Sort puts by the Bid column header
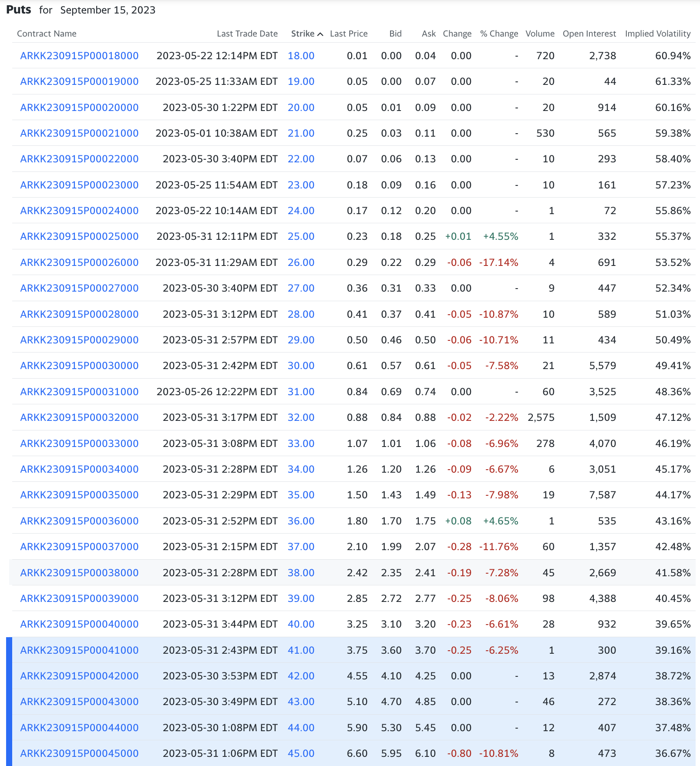The height and width of the screenshot is (766, 700). 395,34
